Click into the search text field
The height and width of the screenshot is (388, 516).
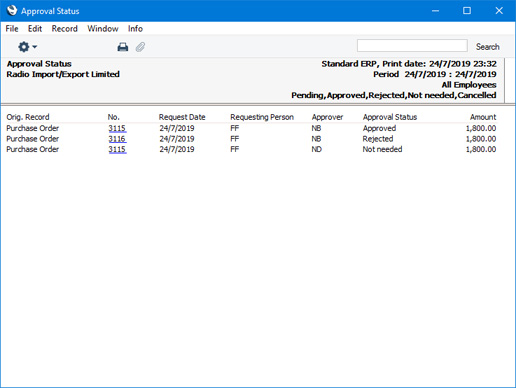412,46
